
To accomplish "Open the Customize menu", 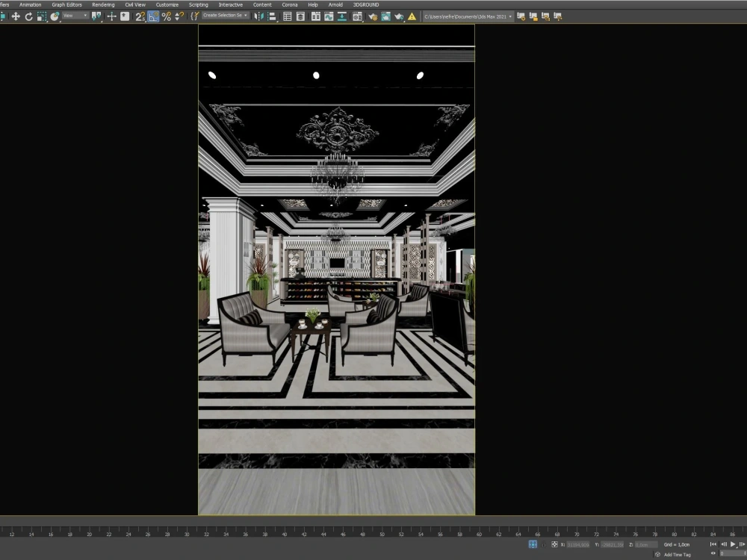I will (167, 4).
